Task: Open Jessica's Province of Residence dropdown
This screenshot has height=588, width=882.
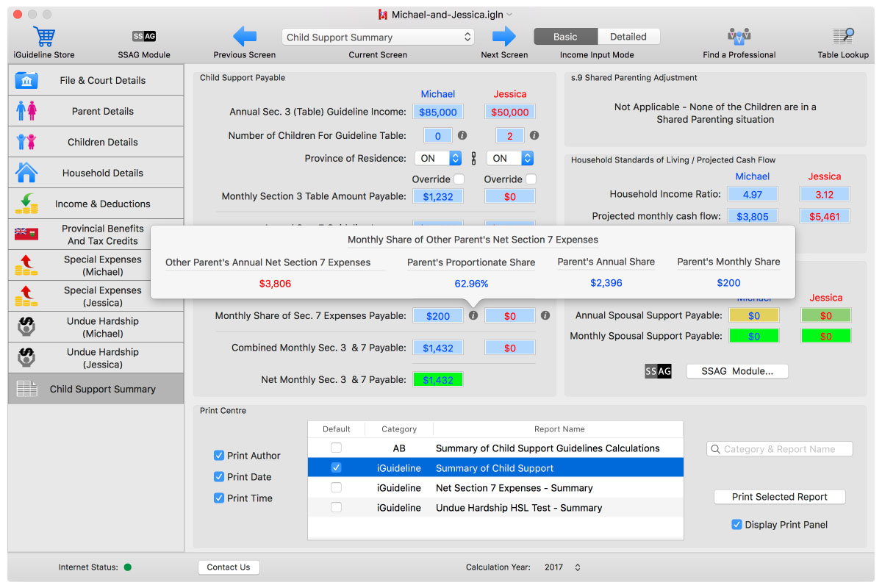Action: pos(509,158)
